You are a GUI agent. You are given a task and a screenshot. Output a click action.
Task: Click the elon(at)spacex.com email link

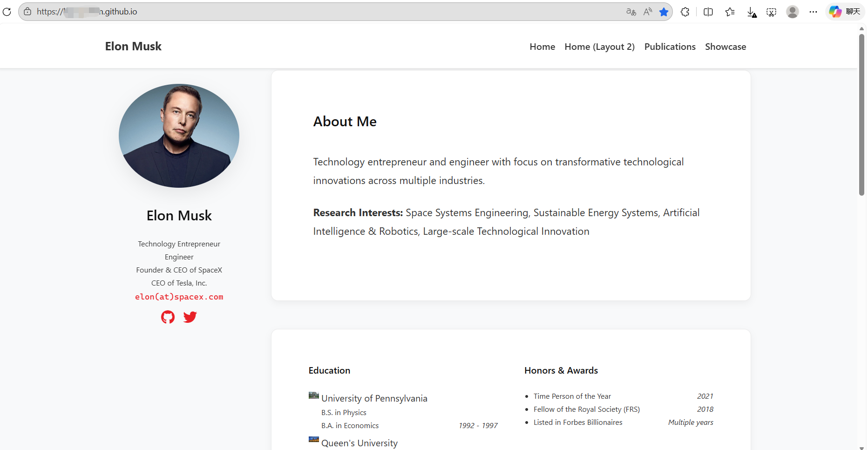pos(179,297)
